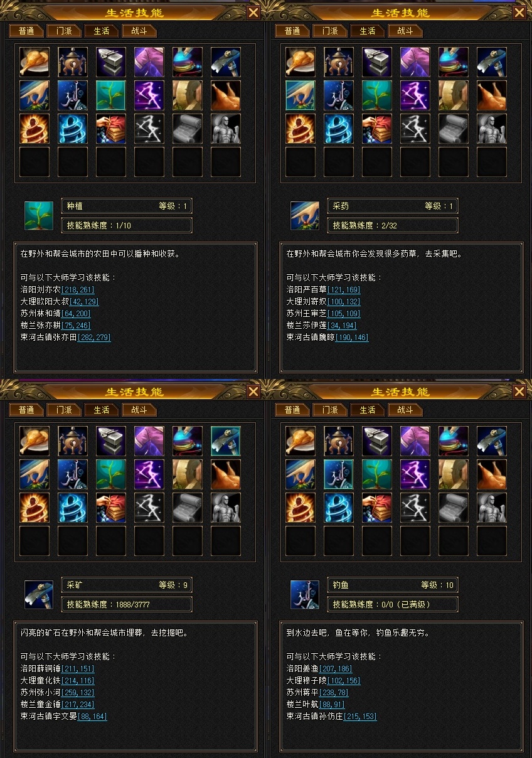Close the 生活技能 window showing 采矿

pyautogui.click(x=253, y=392)
